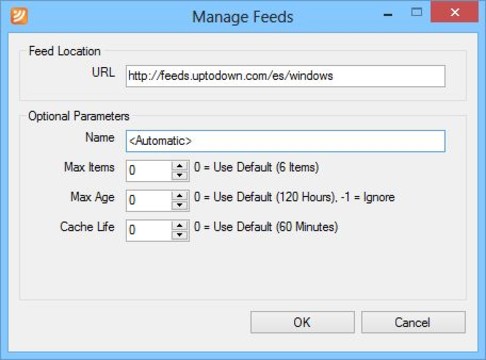Close the Manage Feeds dialog
Screen dimensions: 486x360
(454, 12)
